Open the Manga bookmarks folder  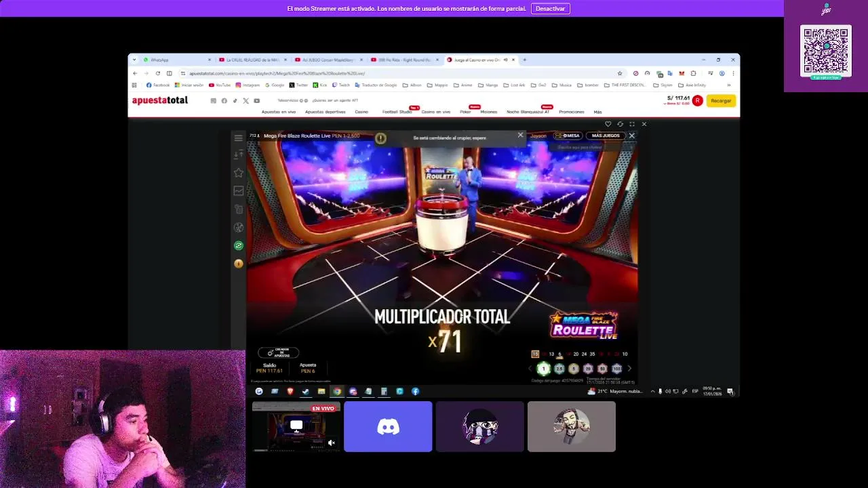point(488,85)
